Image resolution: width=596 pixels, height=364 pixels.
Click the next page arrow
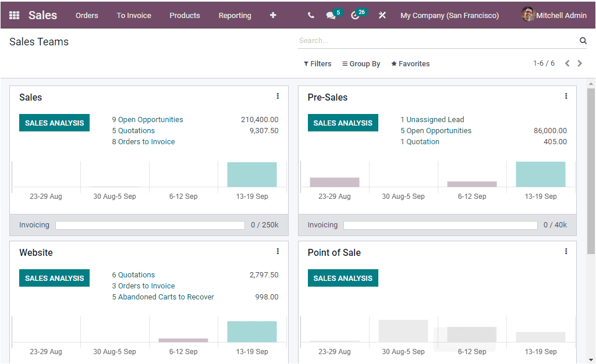pos(580,63)
